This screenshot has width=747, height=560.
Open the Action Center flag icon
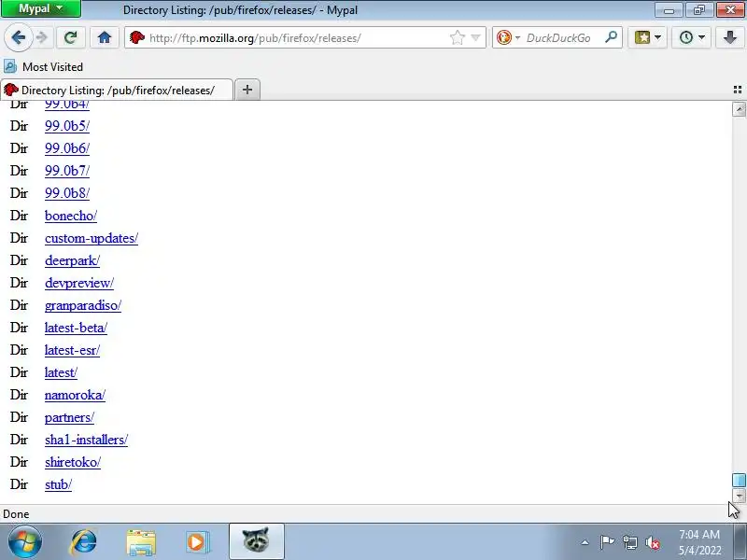(x=607, y=542)
